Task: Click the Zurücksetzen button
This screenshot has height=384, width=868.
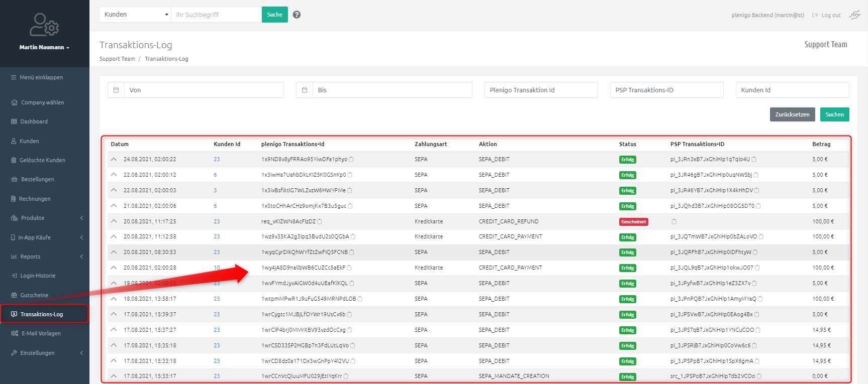Action: coord(792,114)
